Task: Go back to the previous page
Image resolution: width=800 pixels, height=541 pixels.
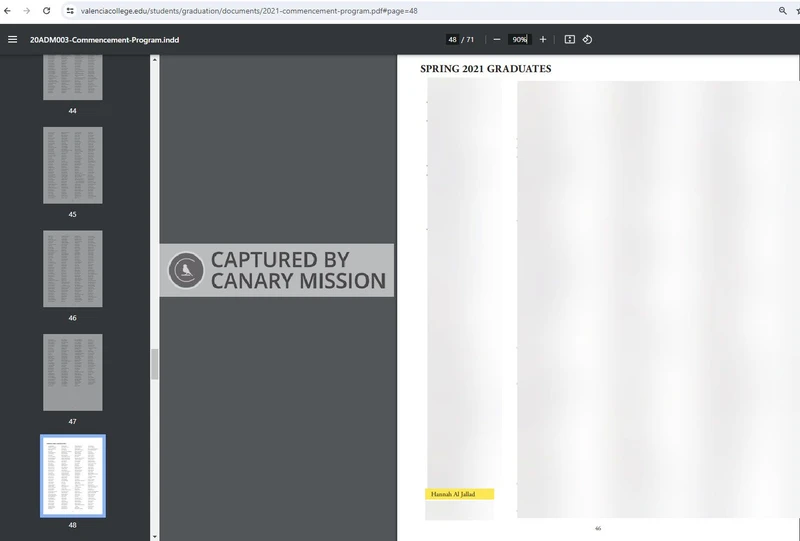Action: 8,10
